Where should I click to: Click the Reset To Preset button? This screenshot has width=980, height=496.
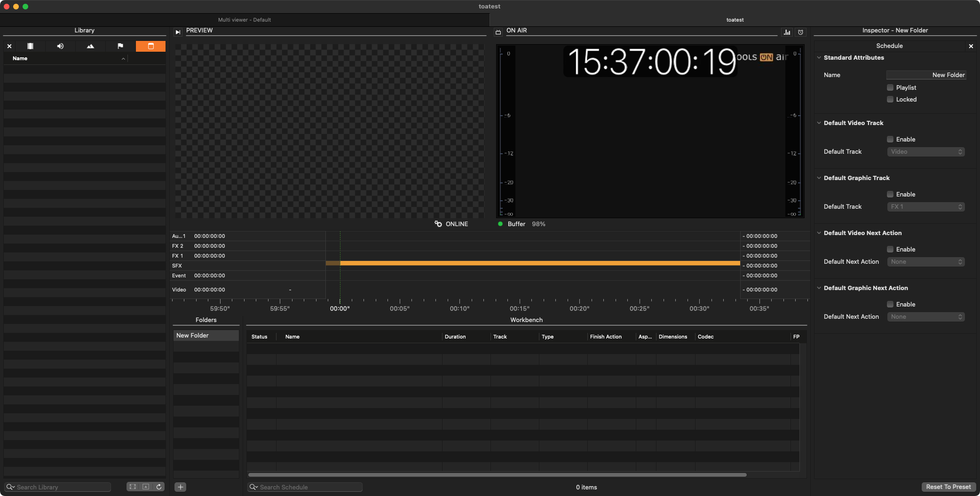click(948, 487)
